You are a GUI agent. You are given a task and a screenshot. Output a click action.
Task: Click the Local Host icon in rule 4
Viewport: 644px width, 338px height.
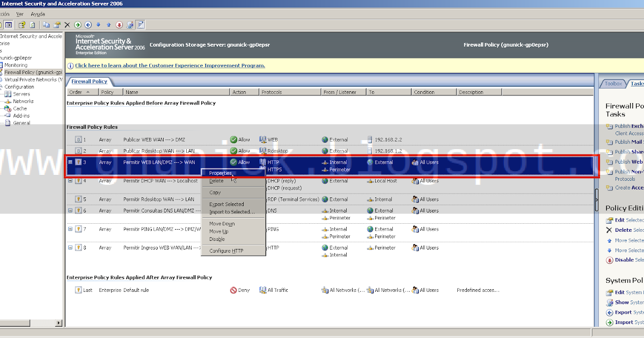click(x=370, y=181)
